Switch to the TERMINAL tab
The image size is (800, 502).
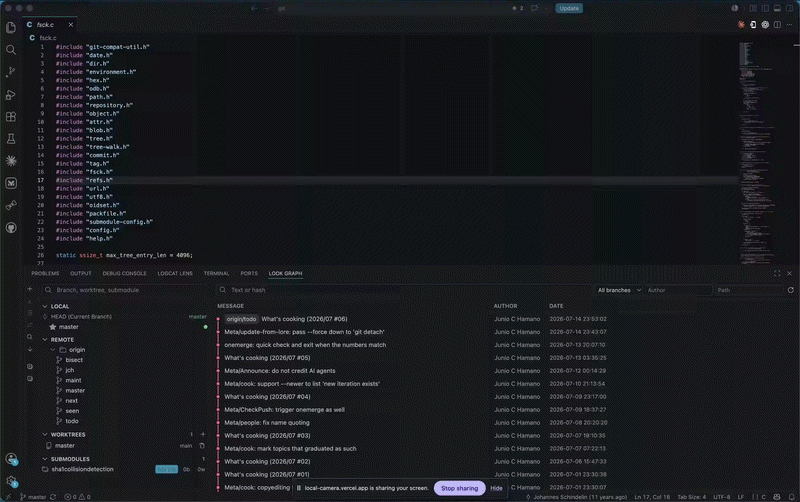pos(216,273)
